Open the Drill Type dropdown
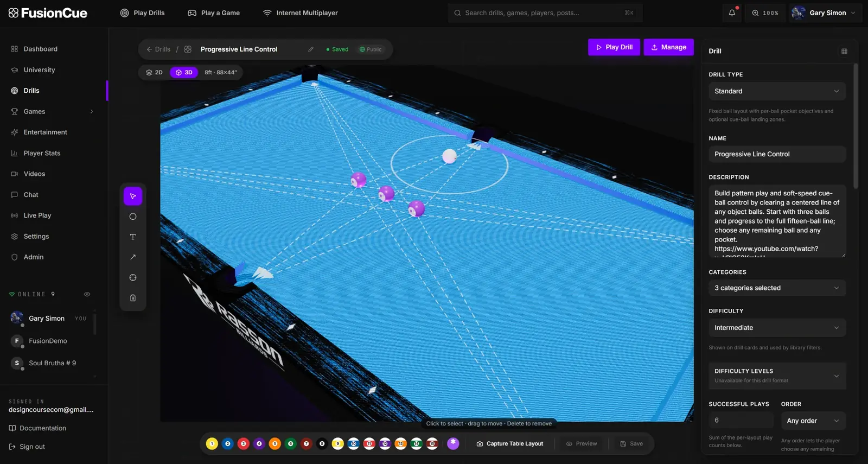 [x=777, y=91]
